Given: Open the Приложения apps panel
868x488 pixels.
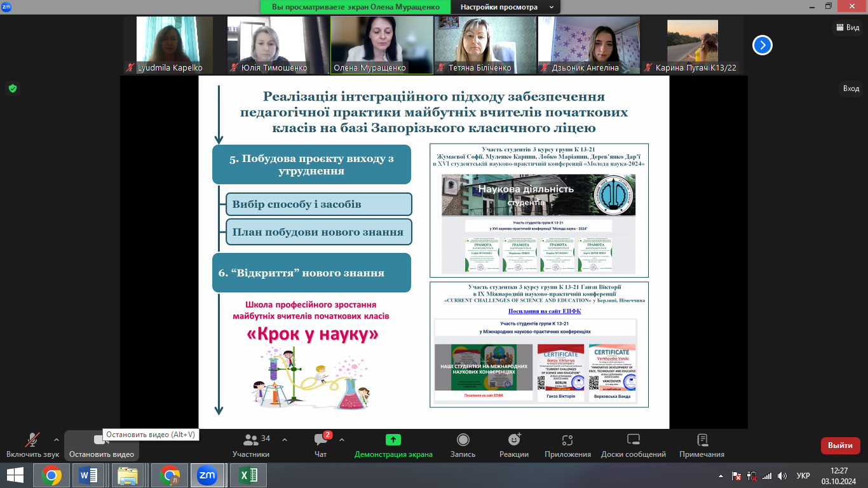Looking at the screenshot, I should point(567,445).
